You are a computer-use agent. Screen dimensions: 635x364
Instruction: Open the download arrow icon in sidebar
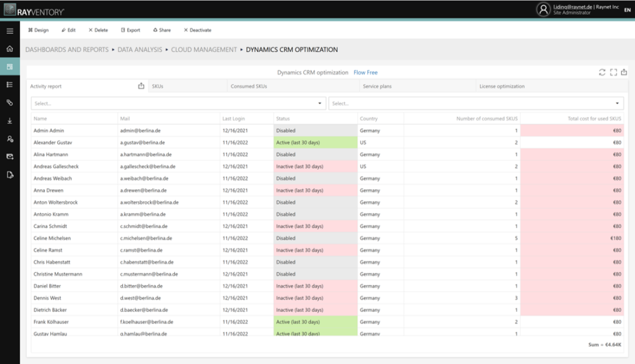(x=10, y=121)
